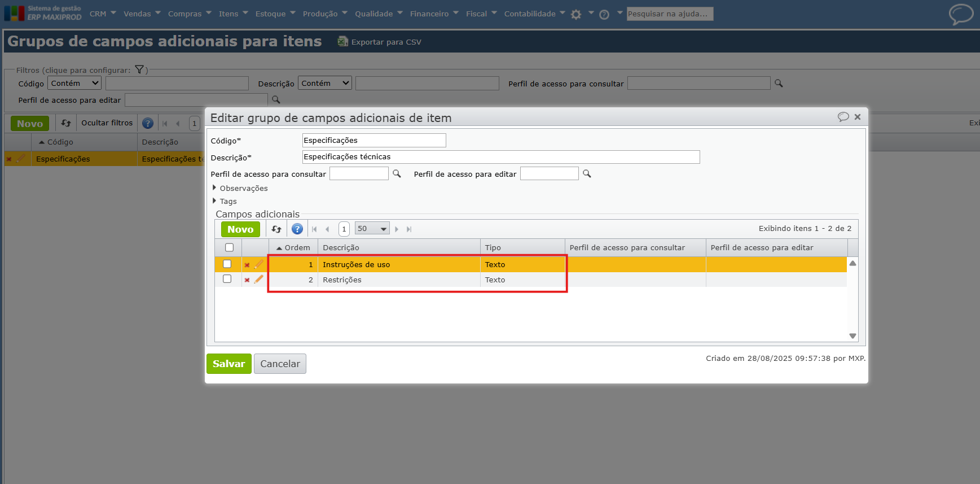The height and width of the screenshot is (484, 980).
Task: Open the Produção menu
Action: pos(325,14)
